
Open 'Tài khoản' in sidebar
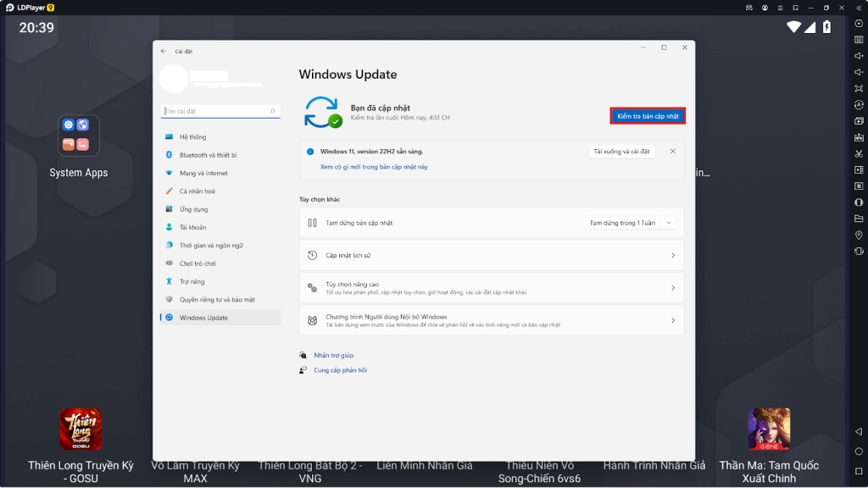pyautogui.click(x=220, y=227)
